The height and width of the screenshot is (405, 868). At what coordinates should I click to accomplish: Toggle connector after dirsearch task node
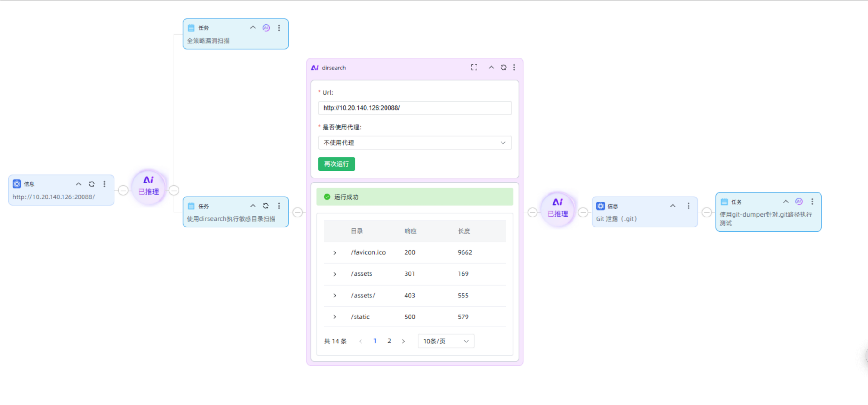pos(298,212)
